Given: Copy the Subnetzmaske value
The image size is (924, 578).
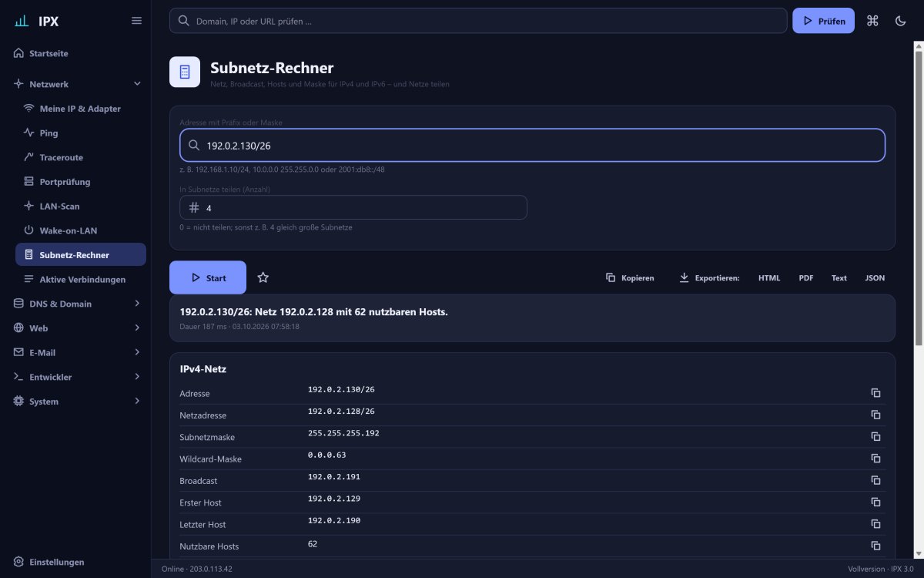Looking at the screenshot, I should click(x=875, y=436).
